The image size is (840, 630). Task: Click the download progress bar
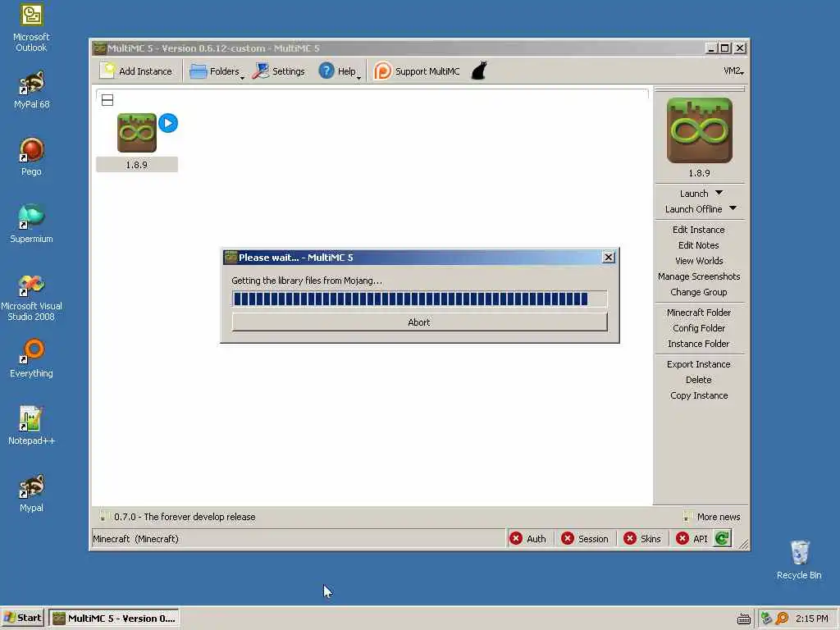[x=419, y=299]
